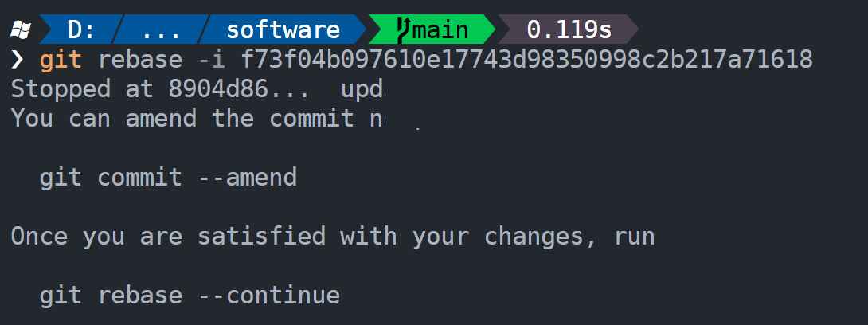Select the D: drive prompt segment
This screenshot has width=868, height=325.
point(79,29)
